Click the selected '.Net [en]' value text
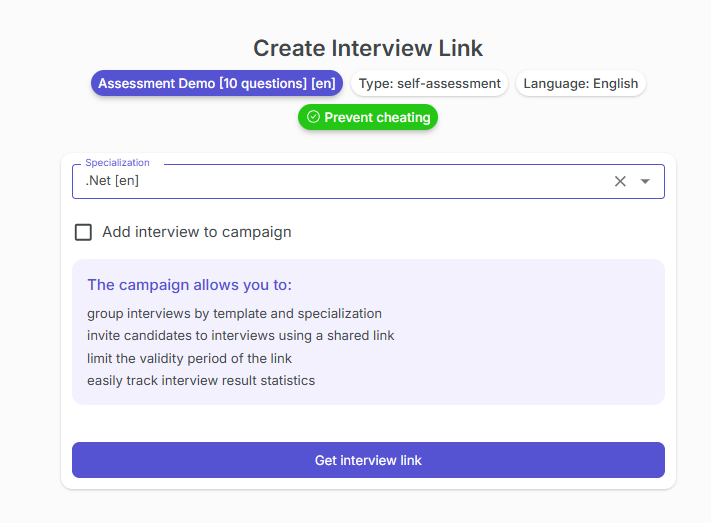711x523 pixels. (x=111, y=181)
